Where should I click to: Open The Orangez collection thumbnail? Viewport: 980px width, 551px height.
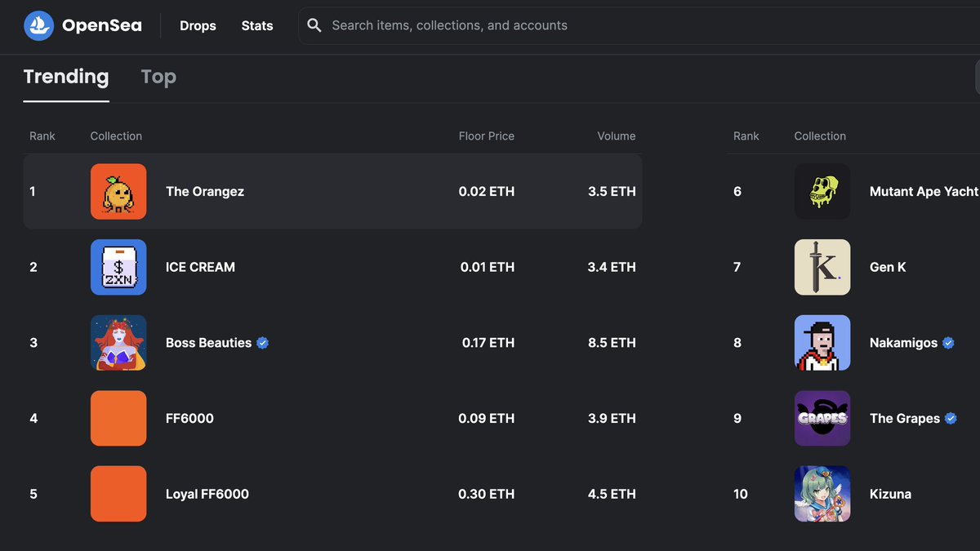point(118,192)
